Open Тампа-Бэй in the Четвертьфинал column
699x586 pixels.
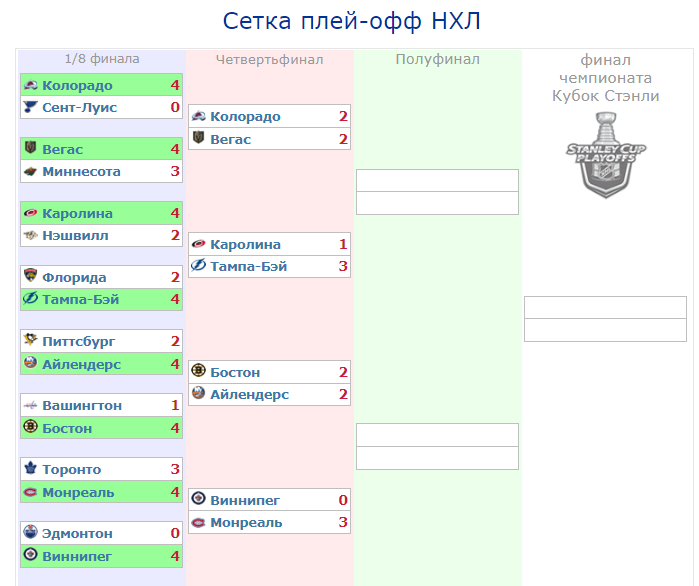[249, 266]
